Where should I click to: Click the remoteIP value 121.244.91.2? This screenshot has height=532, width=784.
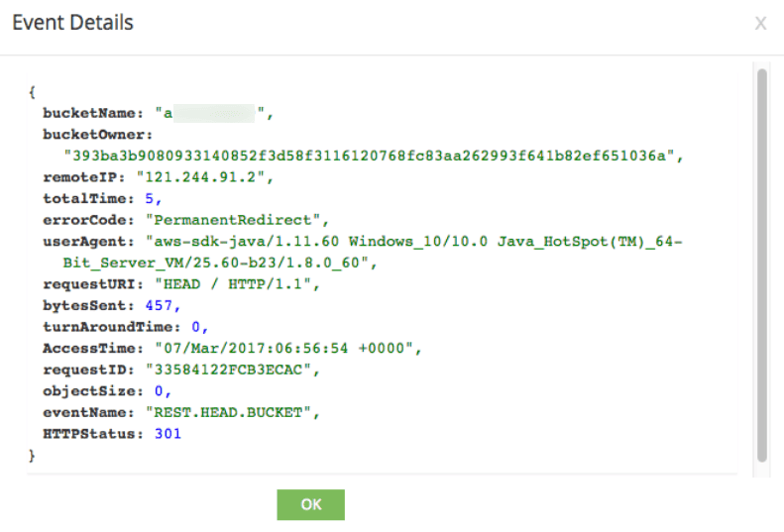pos(208,177)
